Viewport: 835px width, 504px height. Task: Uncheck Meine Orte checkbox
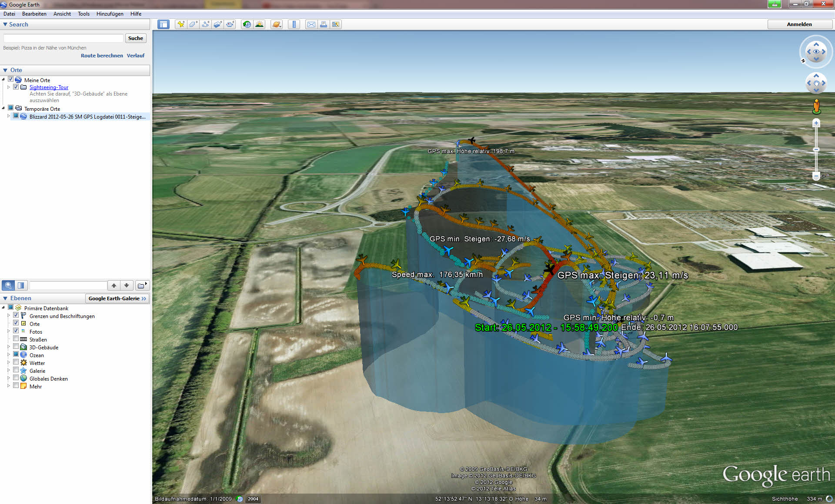[x=10, y=80]
